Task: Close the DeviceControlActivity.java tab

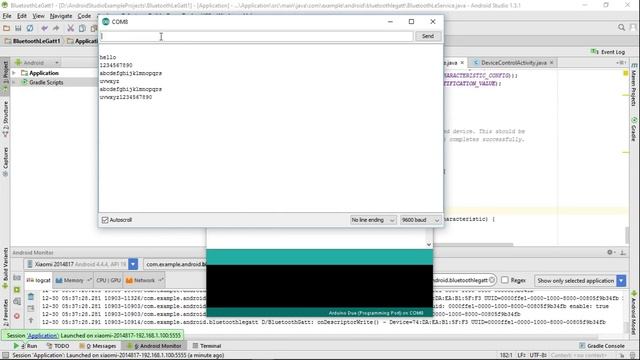Action: click(551, 62)
